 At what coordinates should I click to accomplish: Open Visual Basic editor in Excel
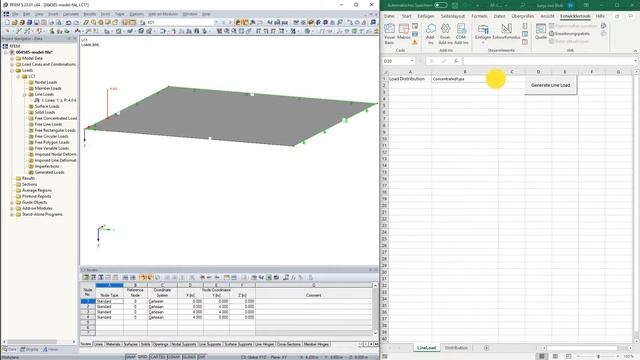pos(389,33)
